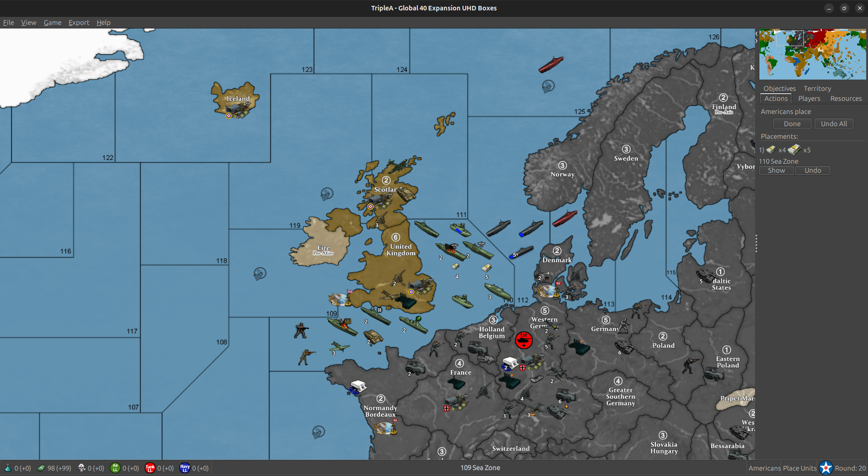Viewport: 868px width, 476px height.
Task: Click the Undo All button
Action: tap(834, 124)
